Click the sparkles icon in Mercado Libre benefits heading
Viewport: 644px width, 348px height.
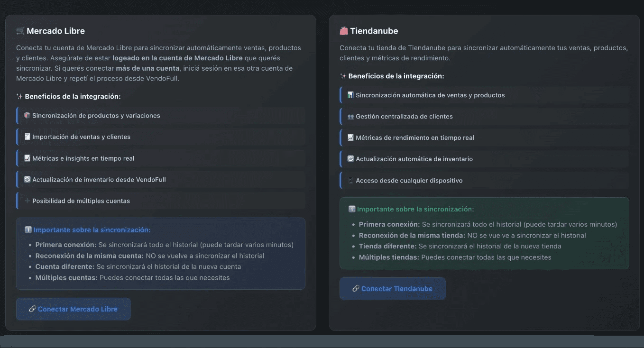(19, 96)
